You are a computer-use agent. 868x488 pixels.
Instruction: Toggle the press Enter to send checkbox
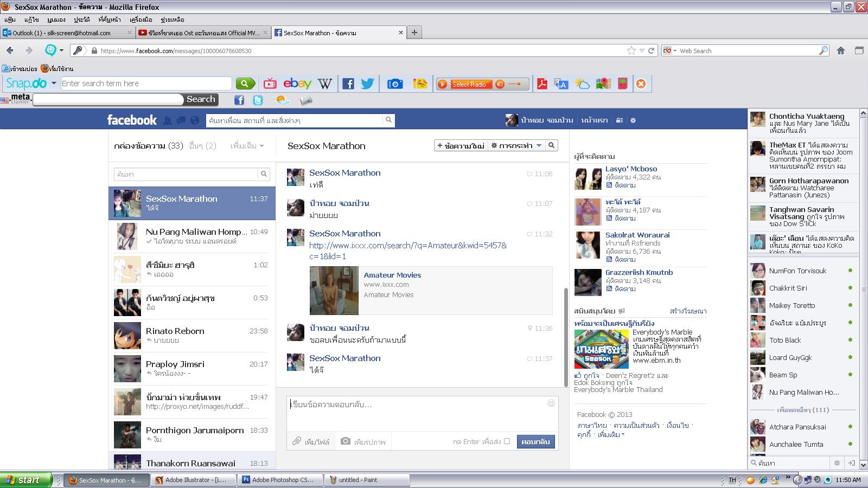pyautogui.click(x=507, y=441)
